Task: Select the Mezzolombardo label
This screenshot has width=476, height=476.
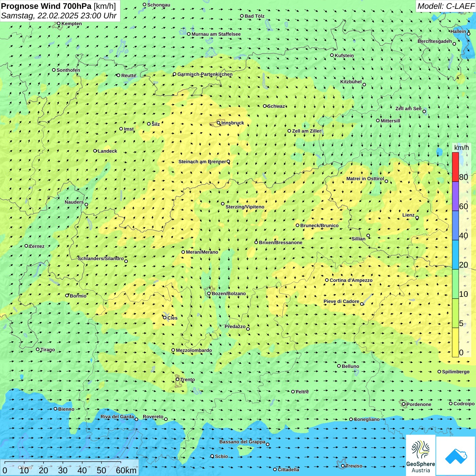Action: [x=194, y=350]
